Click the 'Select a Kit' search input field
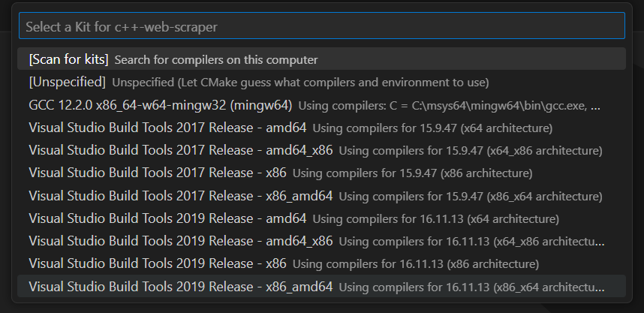 click(x=321, y=26)
